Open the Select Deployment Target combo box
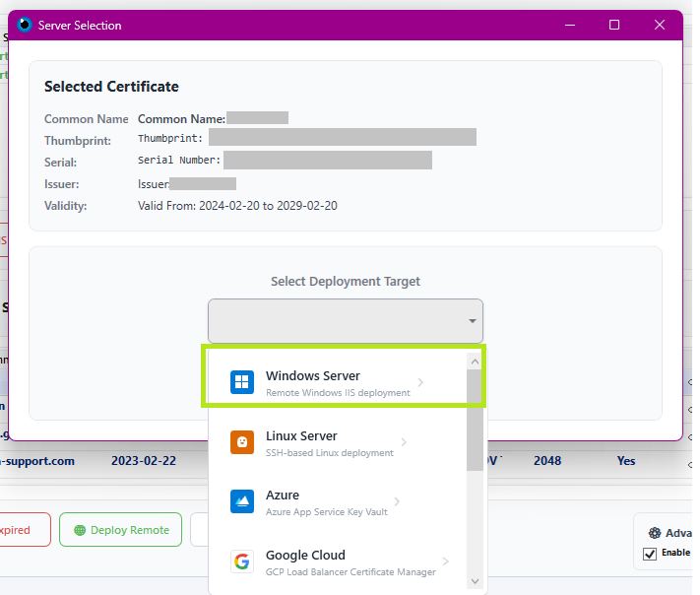This screenshot has height=595, width=700. click(x=346, y=321)
